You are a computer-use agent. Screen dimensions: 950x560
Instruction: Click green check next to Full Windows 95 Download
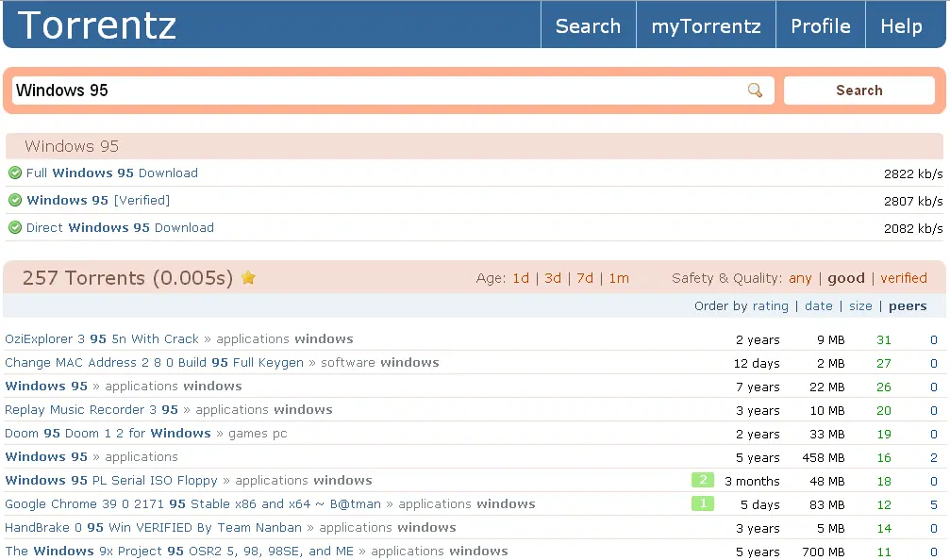point(15,173)
